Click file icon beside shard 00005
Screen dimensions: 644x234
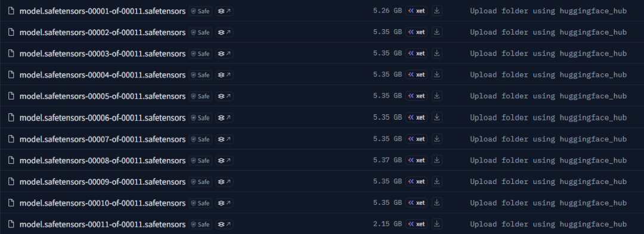point(11,96)
